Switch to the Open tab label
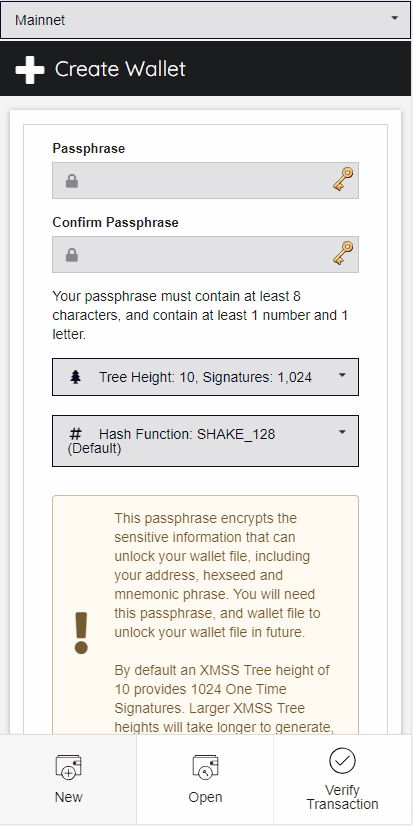413x826 pixels. coord(205,798)
